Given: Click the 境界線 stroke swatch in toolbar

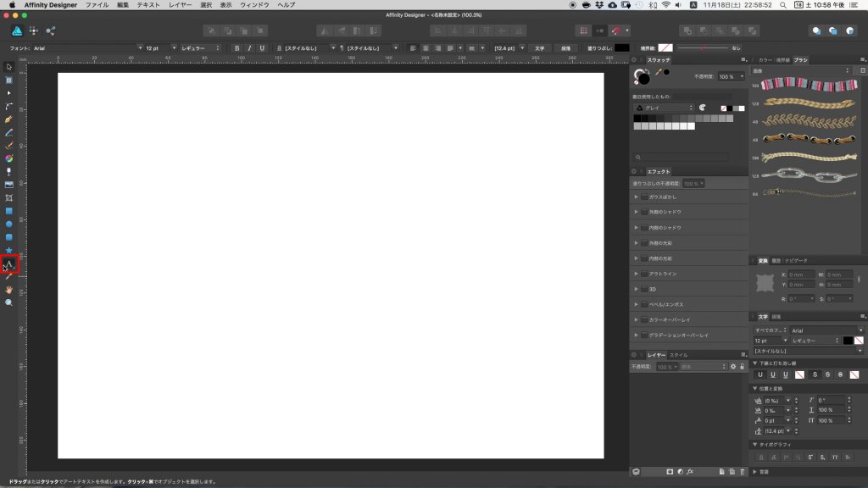Looking at the screenshot, I should [x=665, y=48].
